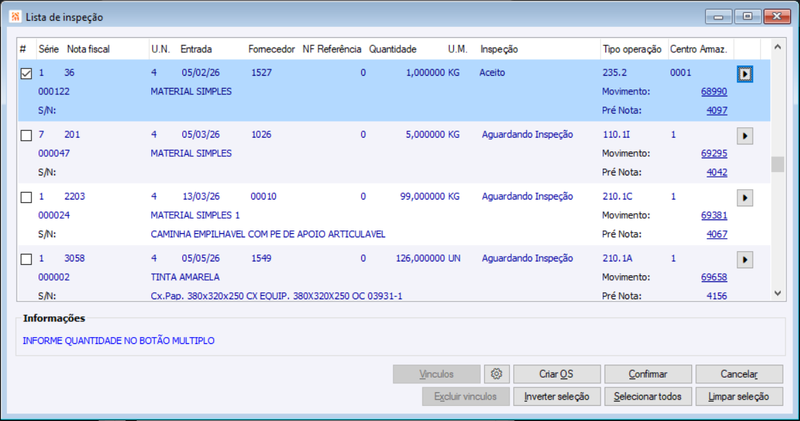Click the Cancelar button

[x=739, y=374]
